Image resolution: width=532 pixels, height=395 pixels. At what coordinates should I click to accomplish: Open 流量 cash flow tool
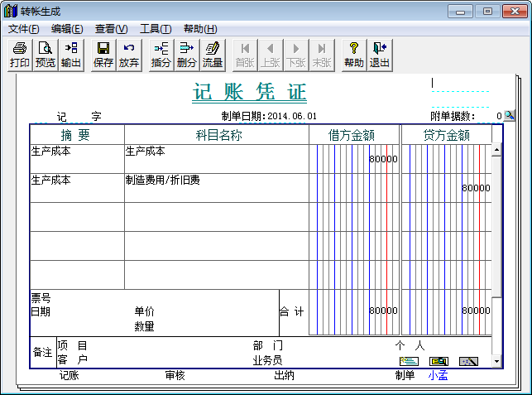(213, 55)
